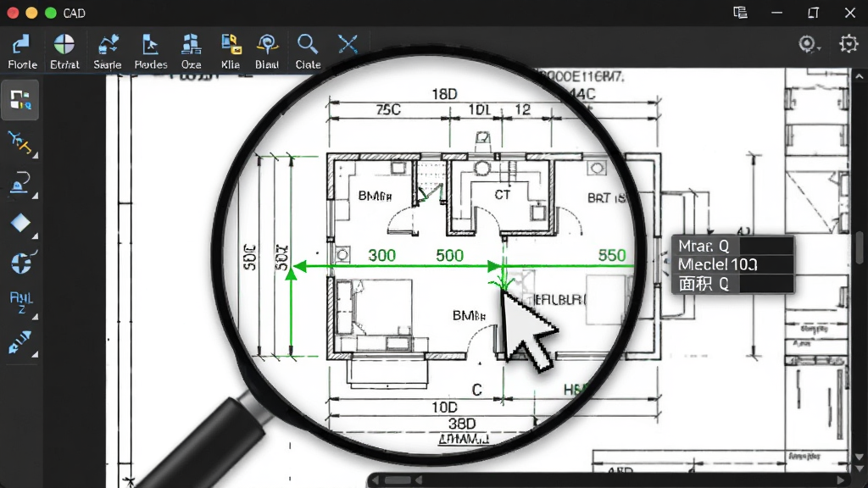Click the panel layout icon in title bar
Viewport: 868px width, 488px height.
[740, 13]
